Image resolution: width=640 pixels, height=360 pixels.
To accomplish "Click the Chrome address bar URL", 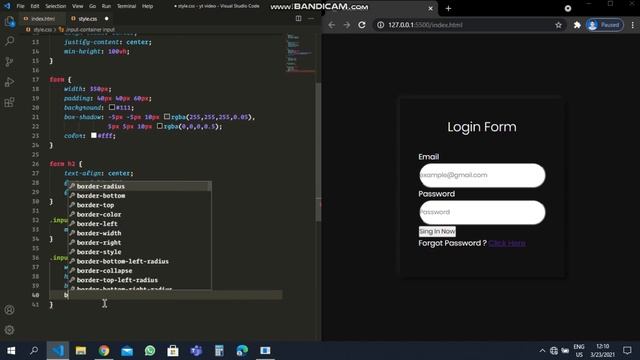I will click(425, 25).
